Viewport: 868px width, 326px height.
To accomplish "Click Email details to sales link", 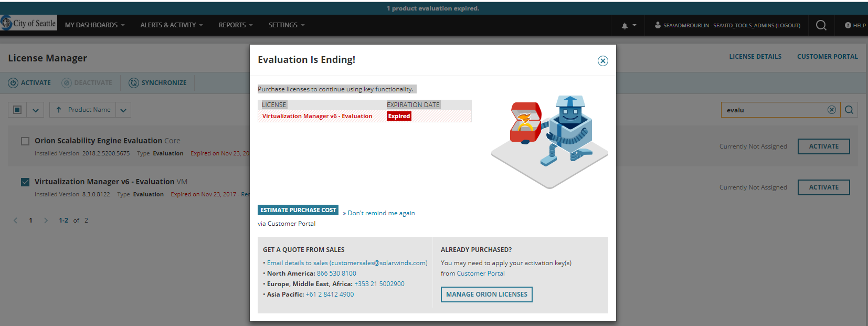I will point(347,263).
